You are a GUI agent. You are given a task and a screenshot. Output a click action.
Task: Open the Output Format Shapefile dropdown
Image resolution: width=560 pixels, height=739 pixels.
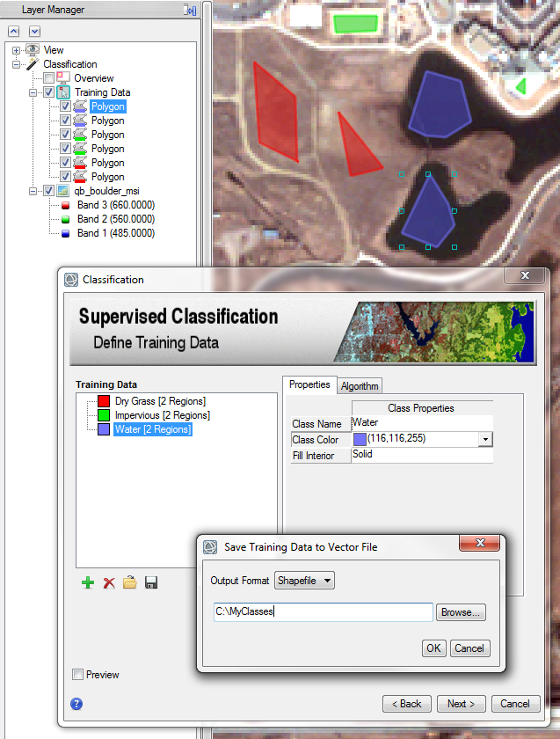pyautogui.click(x=304, y=581)
